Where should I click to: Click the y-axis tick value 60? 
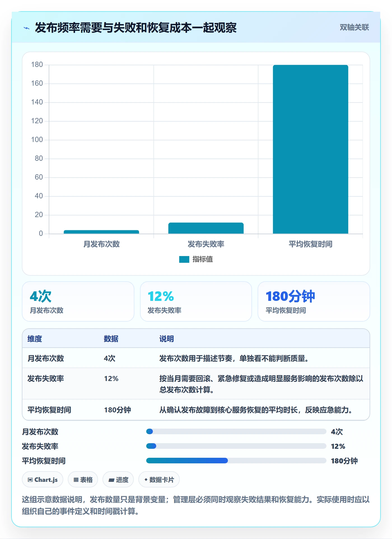(x=39, y=177)
